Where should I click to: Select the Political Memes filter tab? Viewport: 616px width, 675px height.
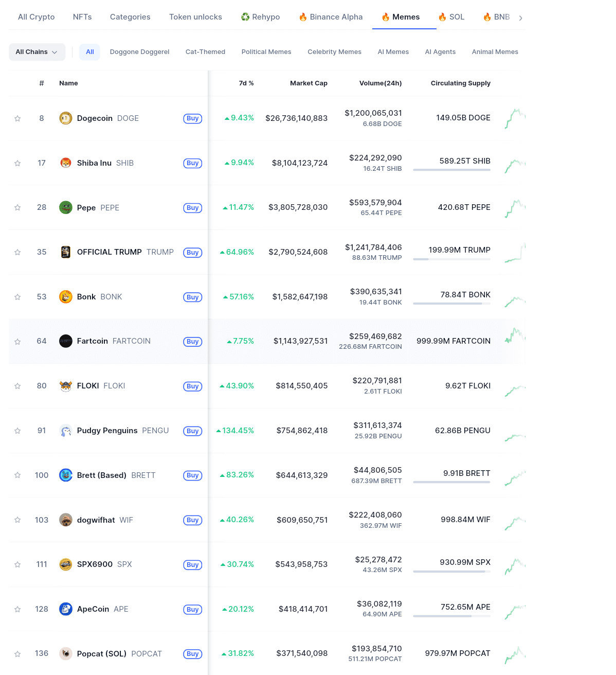266,51
